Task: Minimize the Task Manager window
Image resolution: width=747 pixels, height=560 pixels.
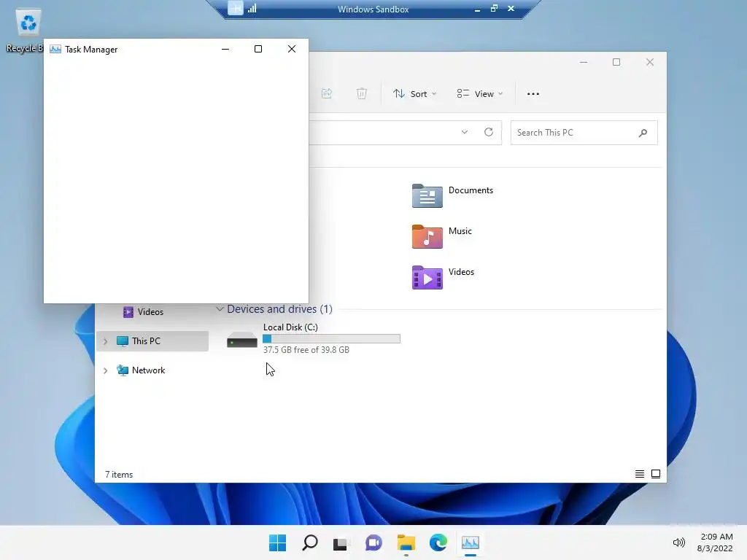Action: [x=225, y=49]
